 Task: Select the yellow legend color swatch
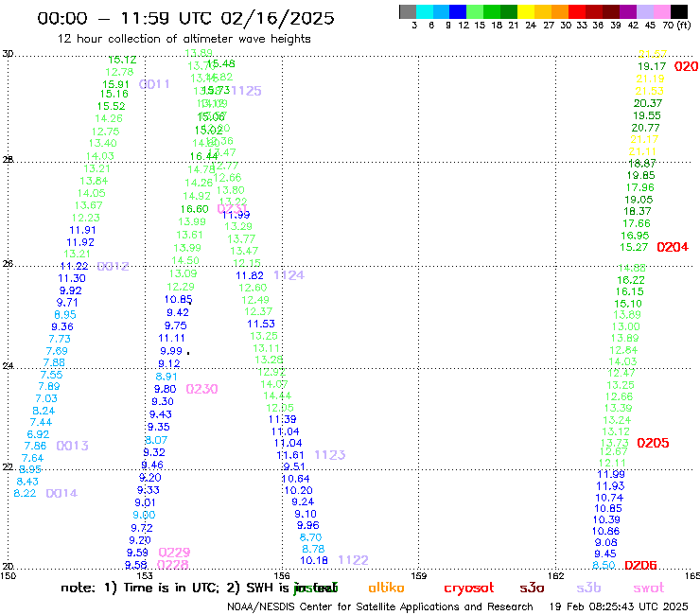pos(526,11)
